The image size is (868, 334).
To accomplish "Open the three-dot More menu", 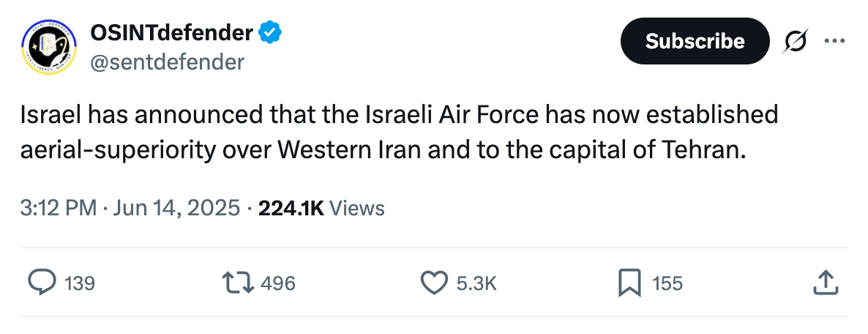I will click(835, 40).
